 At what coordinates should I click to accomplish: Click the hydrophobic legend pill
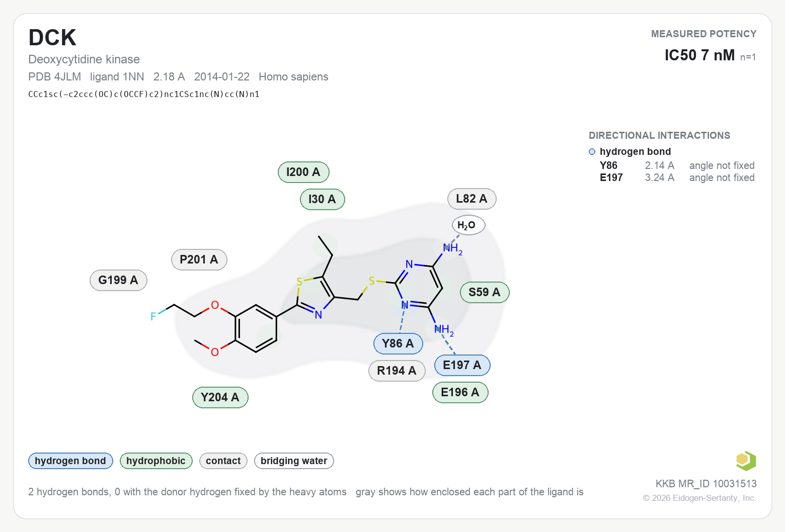pos(156,461)
